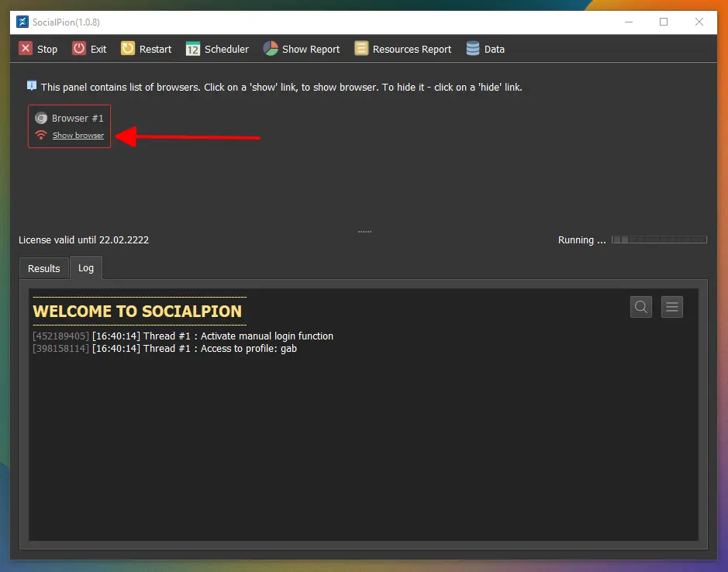
Task: Click the panel splitter dots handle
Action: 364,231
